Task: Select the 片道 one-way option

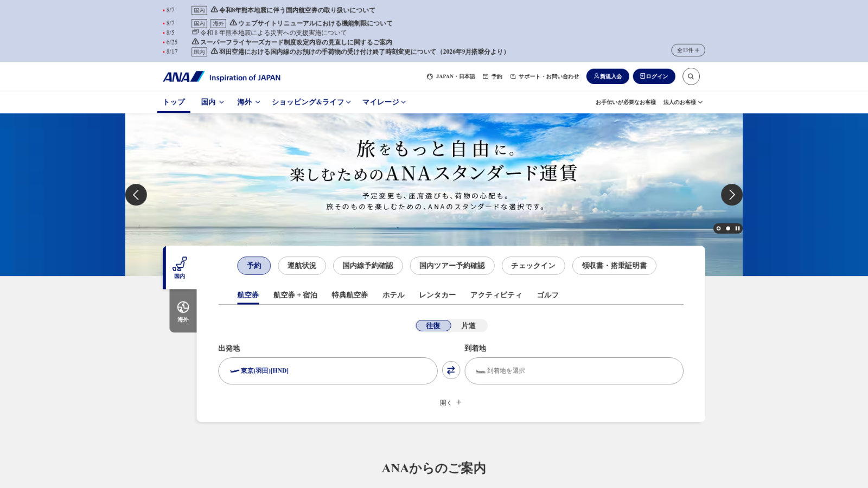Action: click(468, 325)
